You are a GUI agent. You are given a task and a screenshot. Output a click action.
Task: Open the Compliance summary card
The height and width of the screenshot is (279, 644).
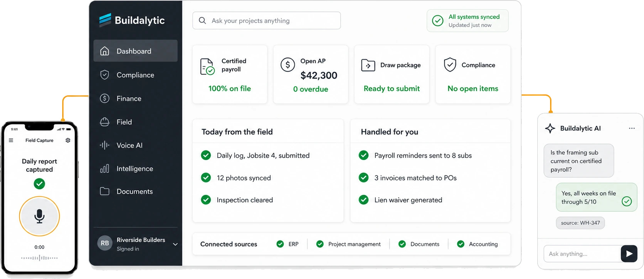[473, 74]
